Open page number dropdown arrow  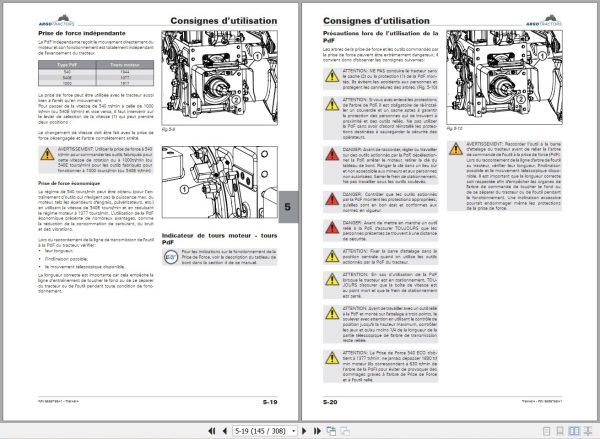pyautogui.click(x=293, y=431)
